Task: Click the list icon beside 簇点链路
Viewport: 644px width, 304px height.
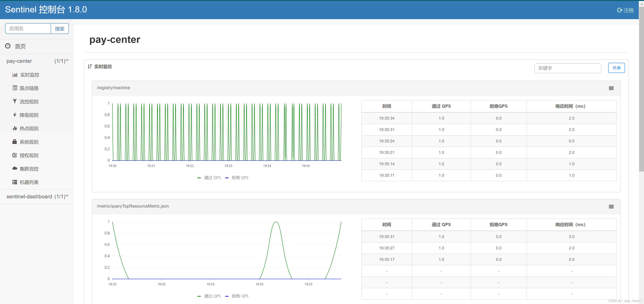Action: 15,88
